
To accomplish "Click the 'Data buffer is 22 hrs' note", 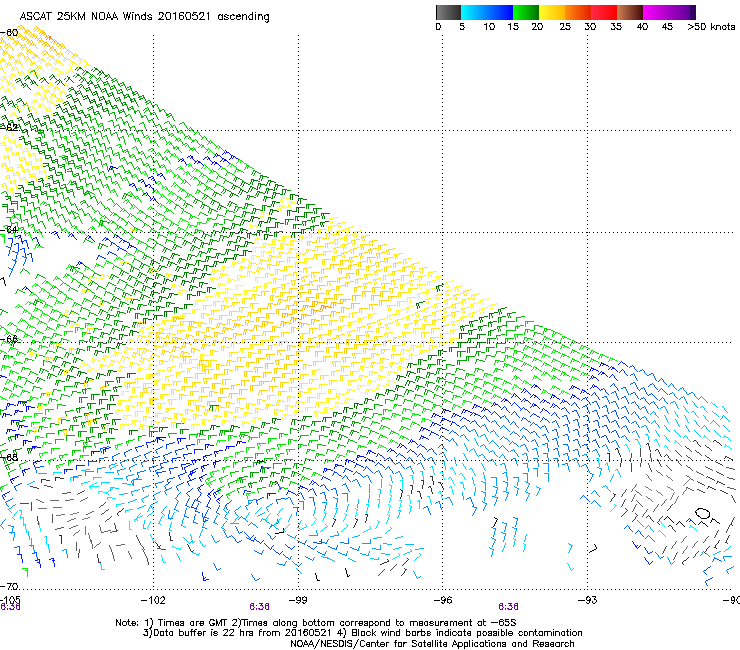I will 362,633.
